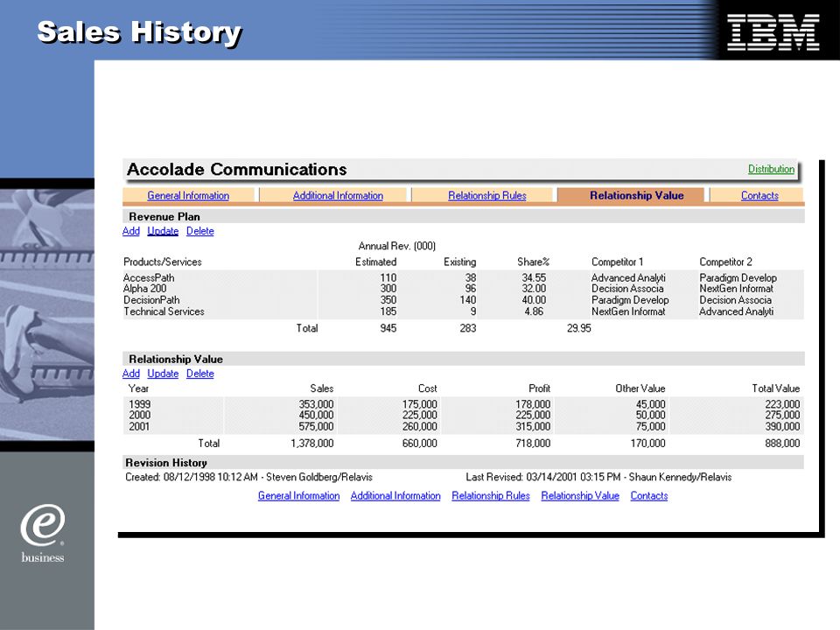
Task: Click the Existing column header
Action: tap(459, 262)
